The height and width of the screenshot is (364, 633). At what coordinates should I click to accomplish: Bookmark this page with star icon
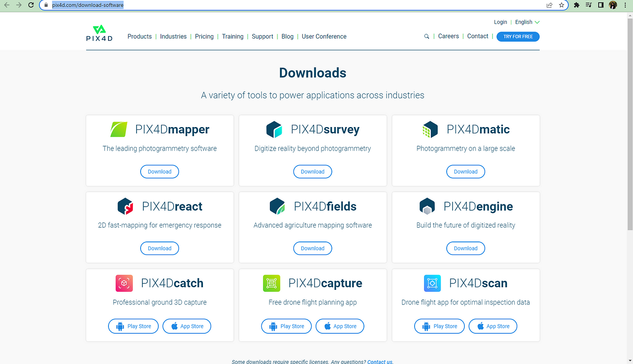(x=562, y=5)
